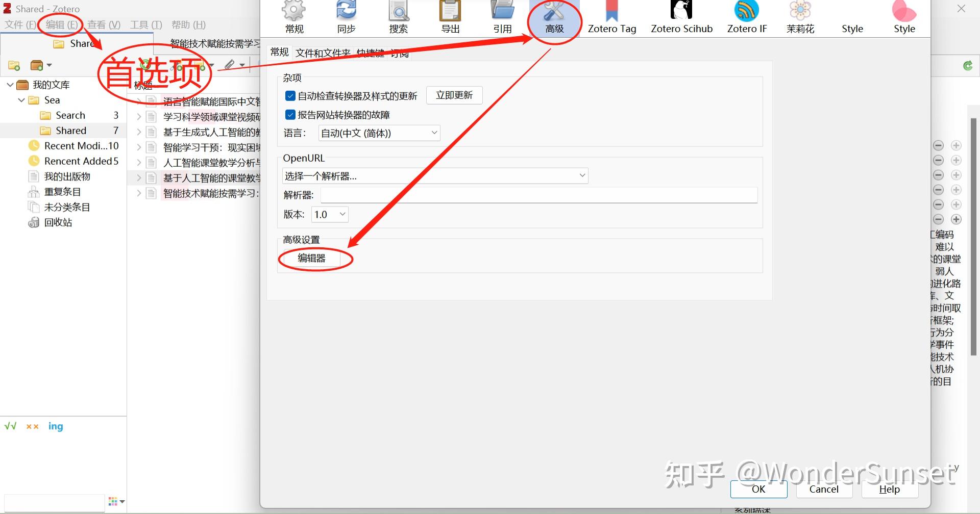Click the new library box icon
Screen dimensions: 980x514
point(37,65)
